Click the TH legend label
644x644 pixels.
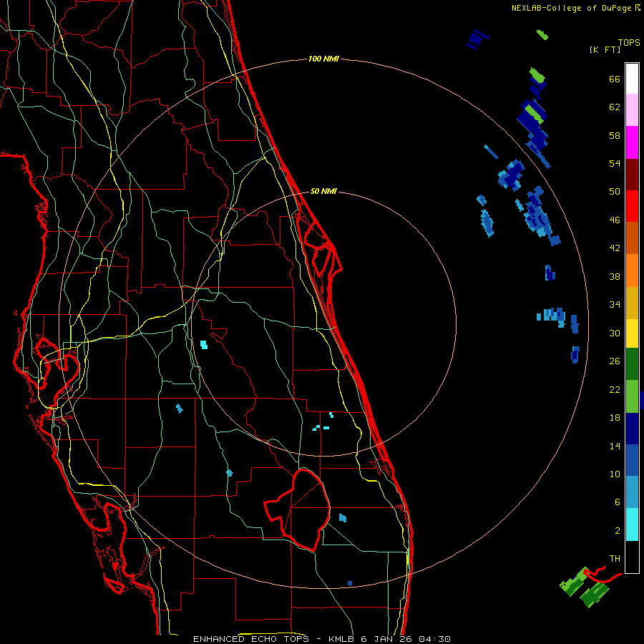coord(615,559)
